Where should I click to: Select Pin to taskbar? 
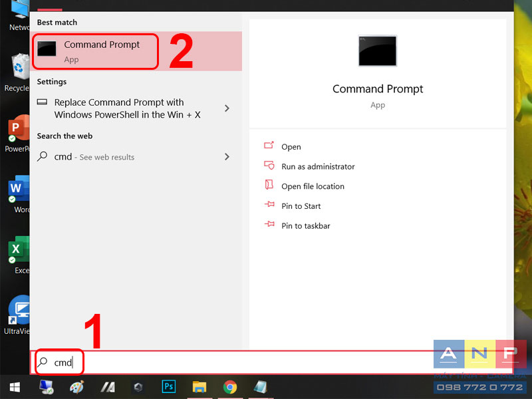305,225
